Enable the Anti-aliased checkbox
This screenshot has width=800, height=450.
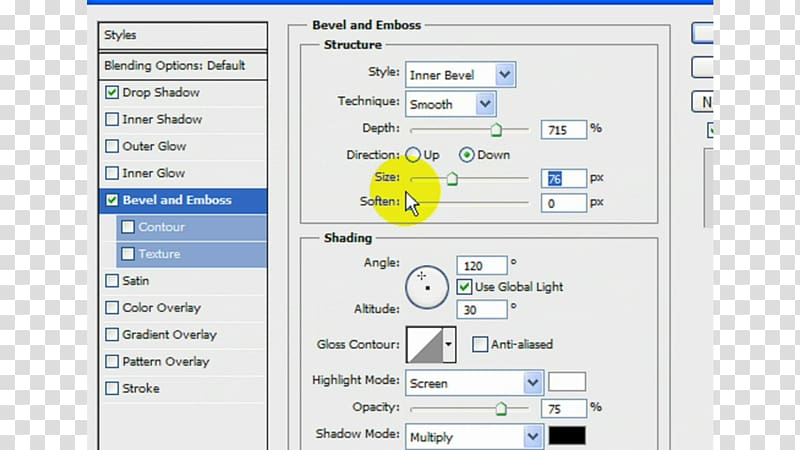click(480, 344)
